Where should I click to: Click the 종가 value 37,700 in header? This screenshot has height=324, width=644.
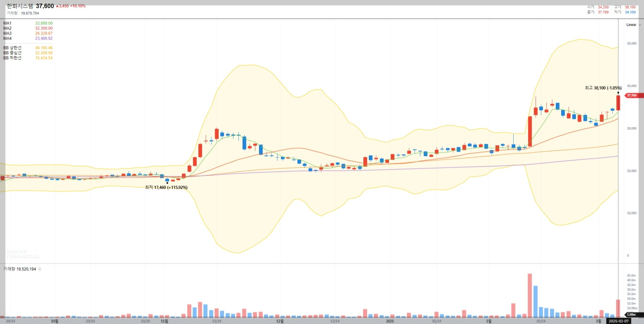point(603,12)
